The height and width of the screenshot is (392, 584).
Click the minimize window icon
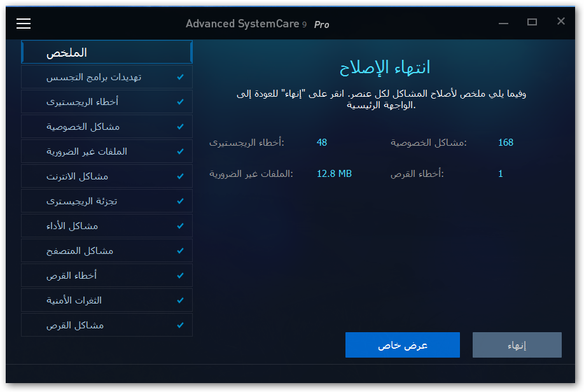pyautogui.click(x=503, y=22)
